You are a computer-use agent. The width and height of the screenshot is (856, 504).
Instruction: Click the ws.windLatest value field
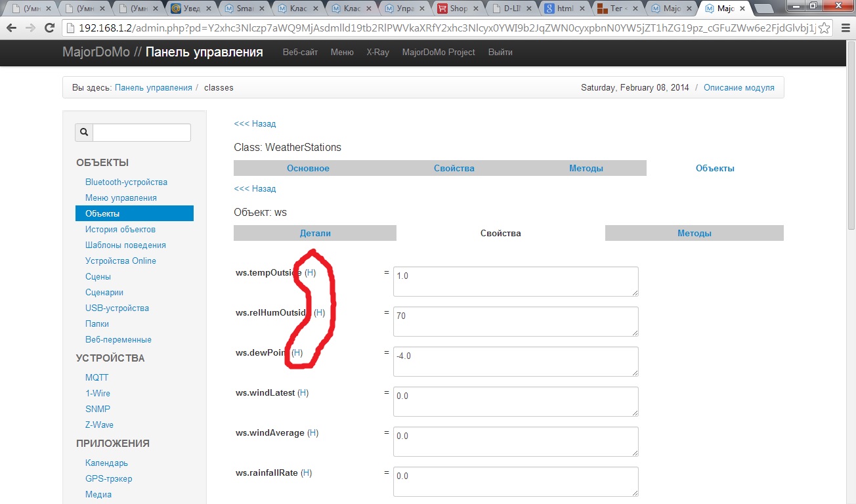tap(516, 402)
